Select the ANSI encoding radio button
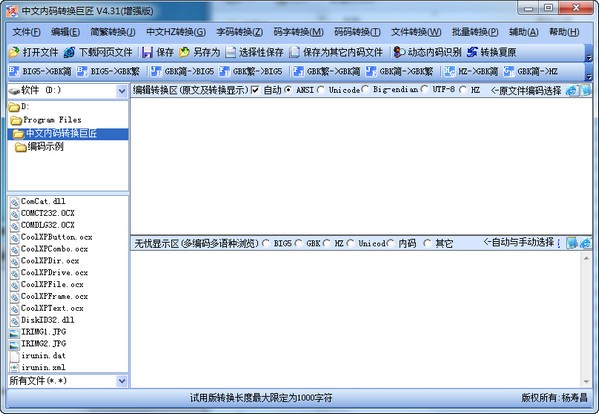Screen dimensions: 599x414 pyautogui.click(x=288, y=90)
